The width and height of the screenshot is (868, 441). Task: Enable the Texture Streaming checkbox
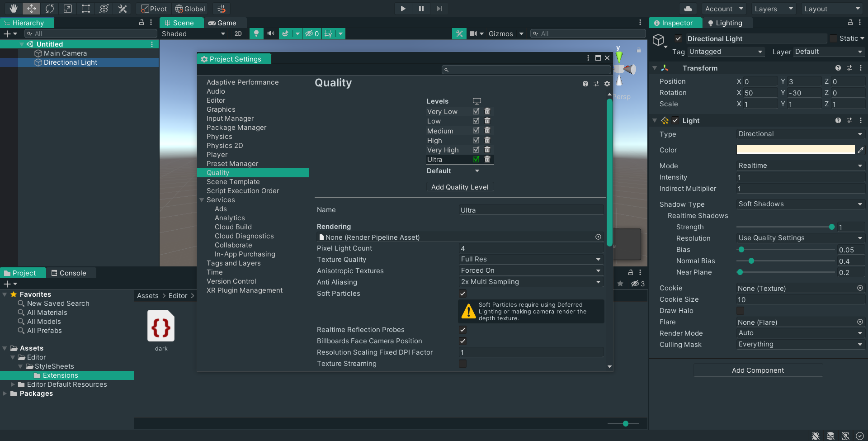tap(462, 363)
